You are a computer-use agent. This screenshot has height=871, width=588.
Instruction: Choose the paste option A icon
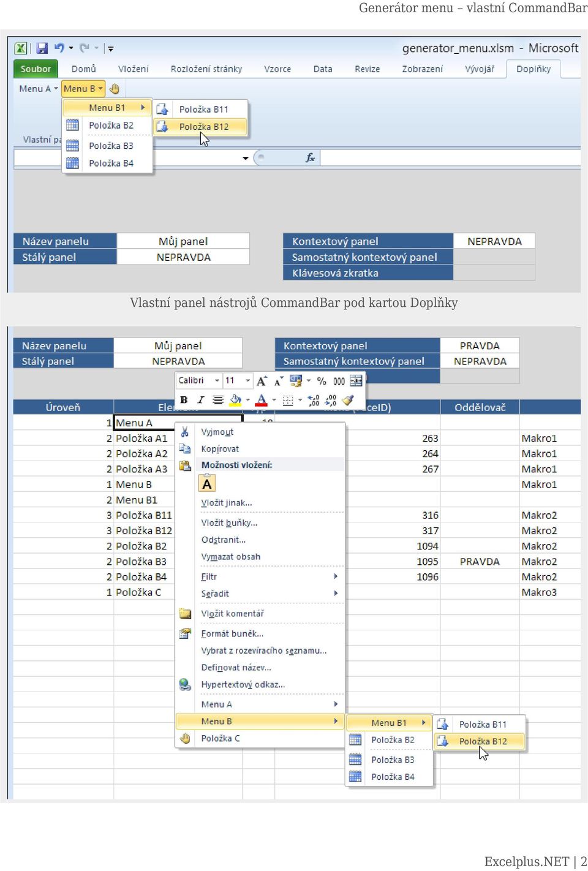click(207, 484)
